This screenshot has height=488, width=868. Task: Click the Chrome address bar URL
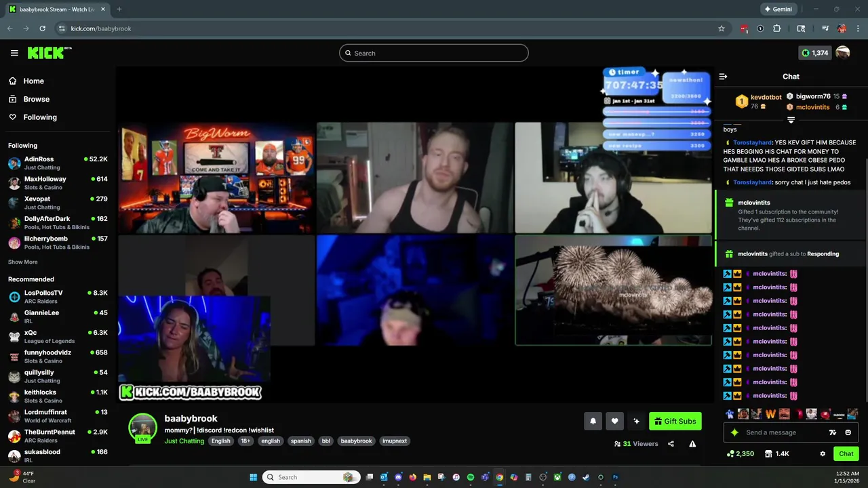pyautogui.click(x=101, y=28)
